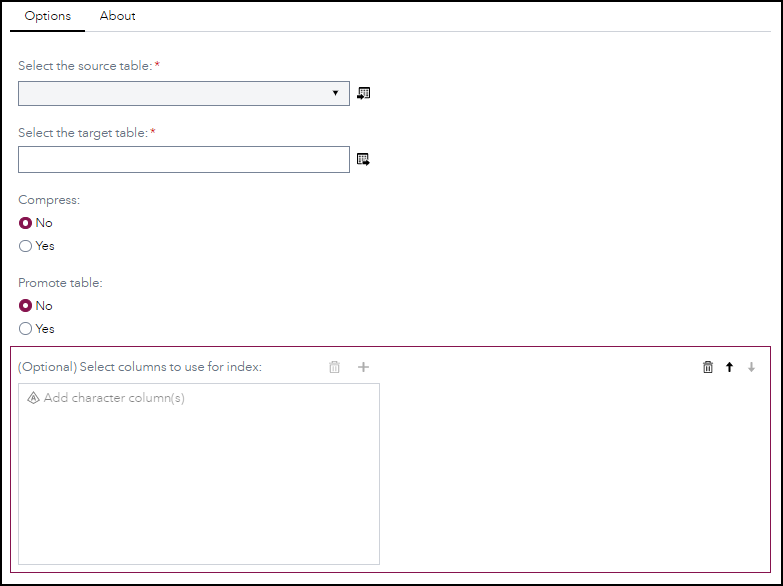This screenshot has width=783, height=586.
Task: Select No under Promote table
Action: coord(25,306)
